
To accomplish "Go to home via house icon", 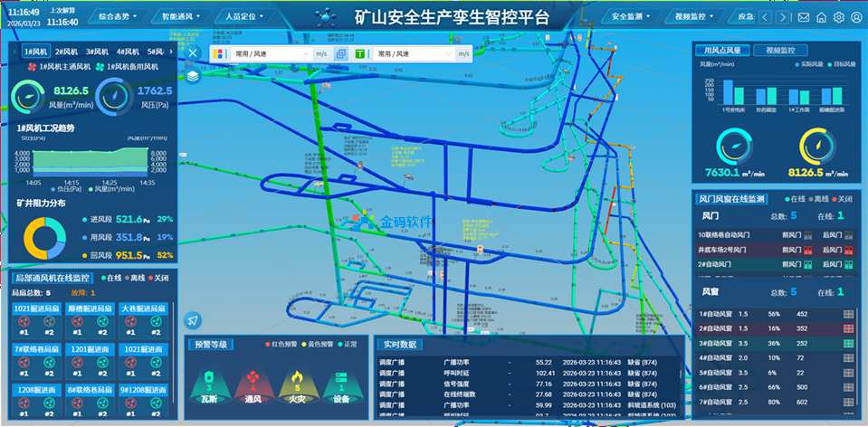I will (x=821, y=17).
